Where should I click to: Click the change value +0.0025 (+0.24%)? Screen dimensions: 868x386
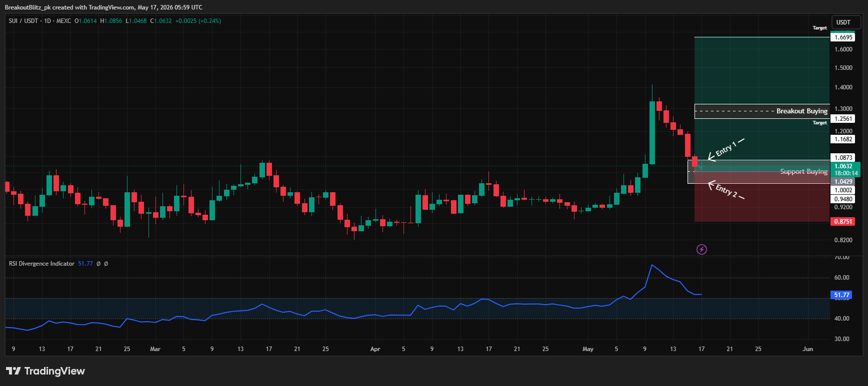(198, 21)
